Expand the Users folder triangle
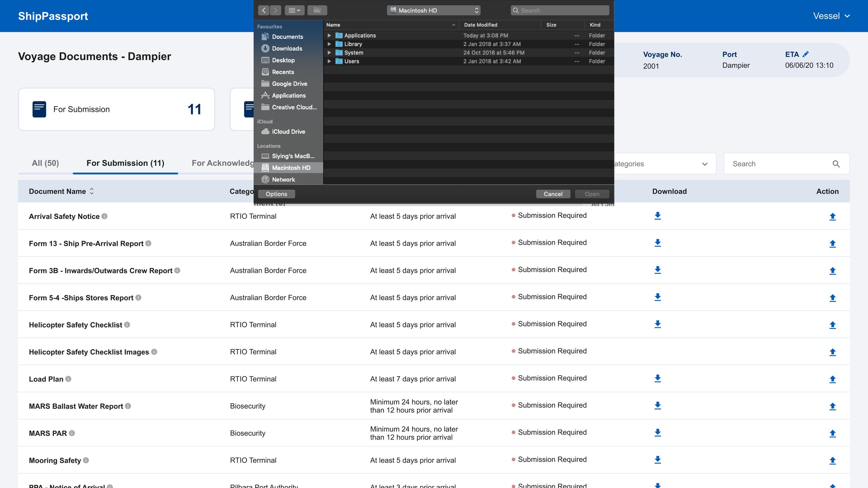Screen dimensions: 868x488 tap(329, 61)
